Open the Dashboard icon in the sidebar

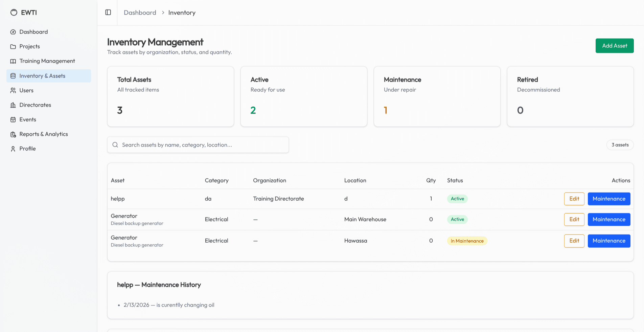[x=13, y=32]
